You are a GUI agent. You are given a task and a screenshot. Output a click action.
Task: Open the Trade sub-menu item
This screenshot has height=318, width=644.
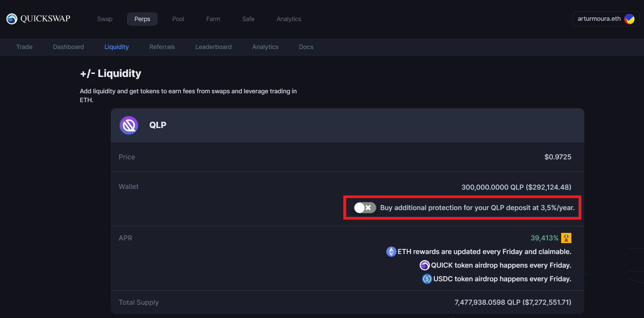[x=24, y=47]
